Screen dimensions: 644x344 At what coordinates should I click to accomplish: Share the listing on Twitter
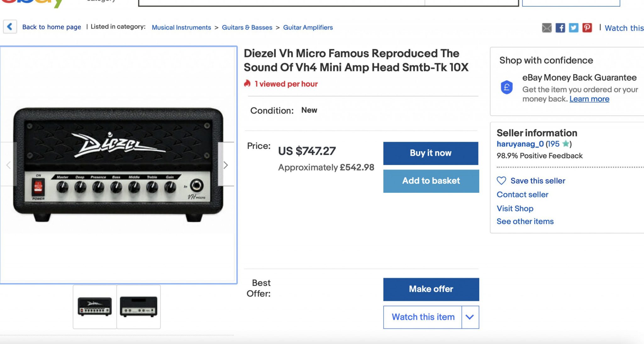[574, 28]
